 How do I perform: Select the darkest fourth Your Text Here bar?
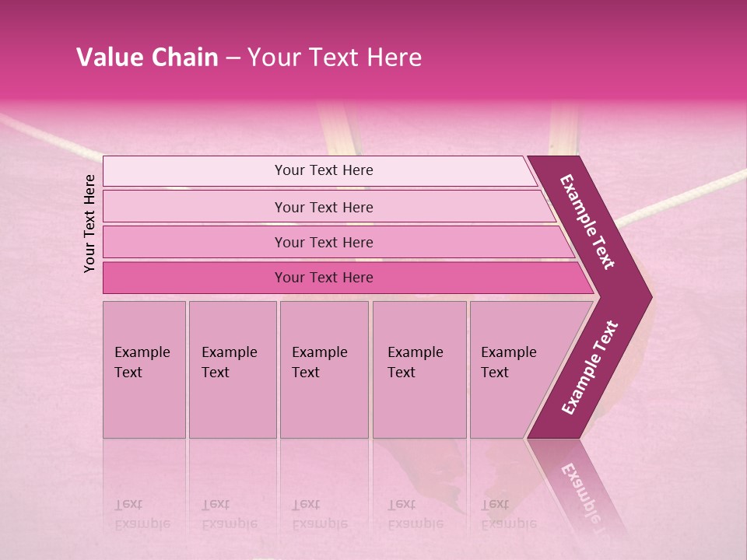pyautogui.click(x=349, y=278)
